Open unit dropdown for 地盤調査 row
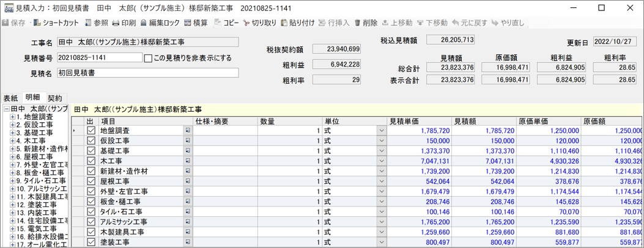The width and height of the screenshot is (644, 248). point(381,131)
